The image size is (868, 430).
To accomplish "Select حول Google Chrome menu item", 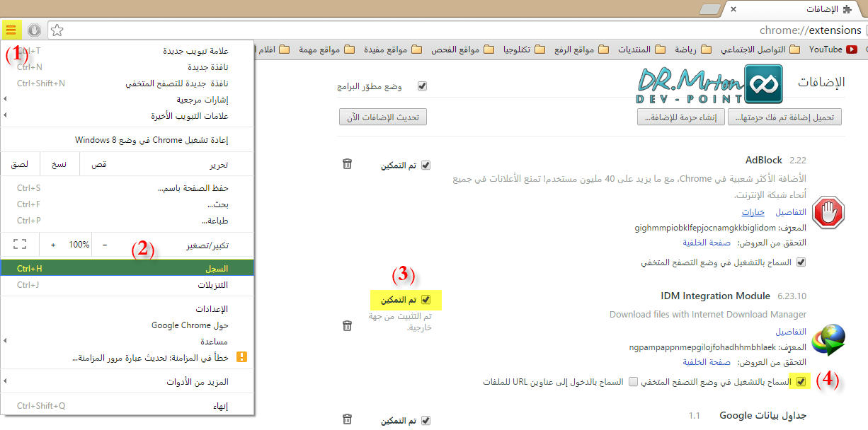I will tap(127, 325).
